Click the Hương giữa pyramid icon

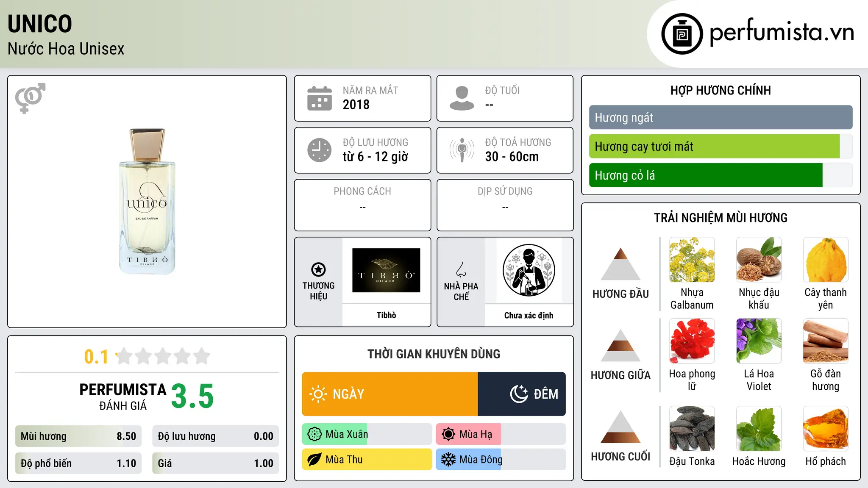(x=620, y=345)
